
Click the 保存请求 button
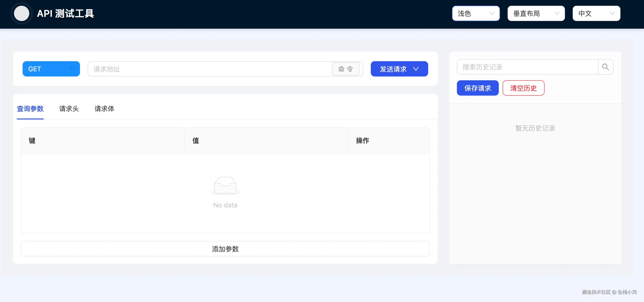pos(478,88)
